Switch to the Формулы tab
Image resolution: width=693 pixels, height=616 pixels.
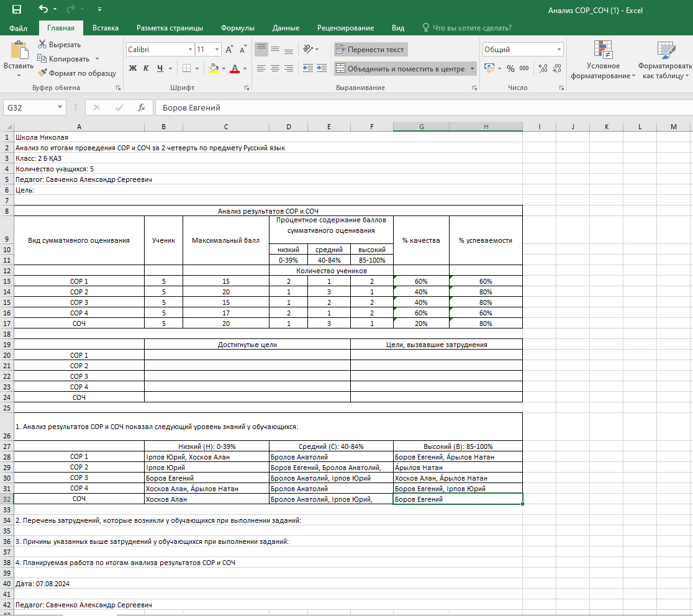(237, 28)
